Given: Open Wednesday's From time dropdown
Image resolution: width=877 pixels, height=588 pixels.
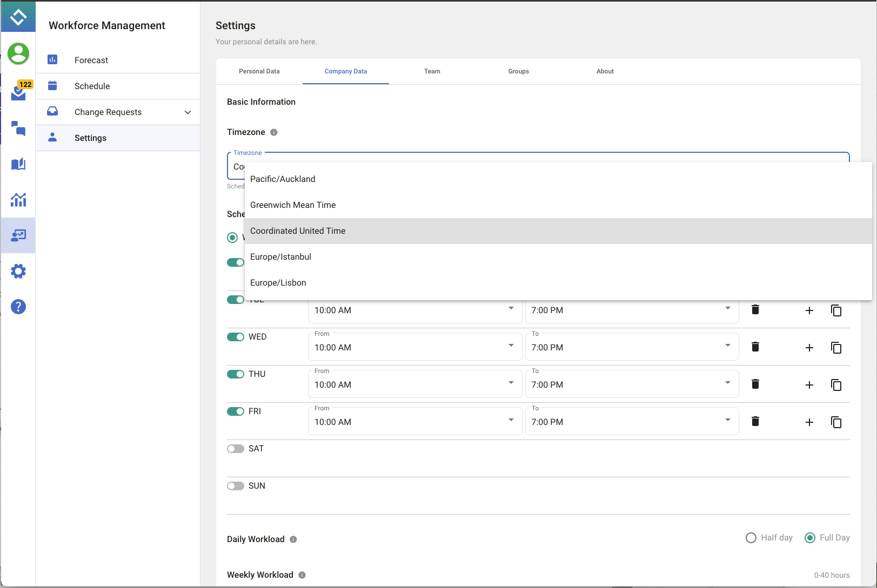Looking at the screenshot, I should coord(414,347).
